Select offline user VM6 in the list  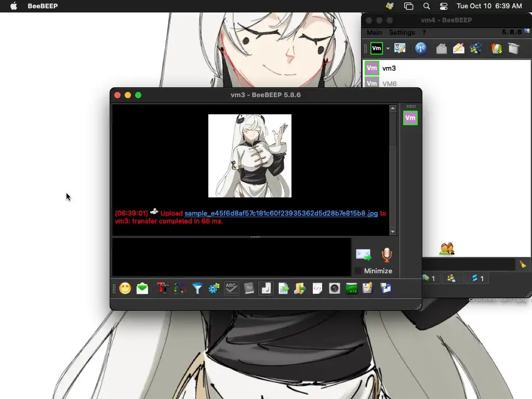tap(447, 83)
